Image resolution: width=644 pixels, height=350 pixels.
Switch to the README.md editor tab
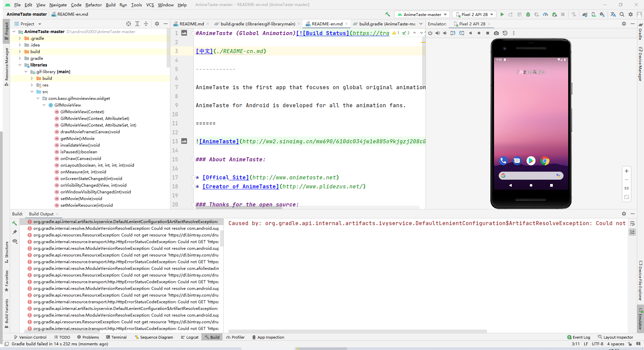pyautogui.click(x=191, y=24)
